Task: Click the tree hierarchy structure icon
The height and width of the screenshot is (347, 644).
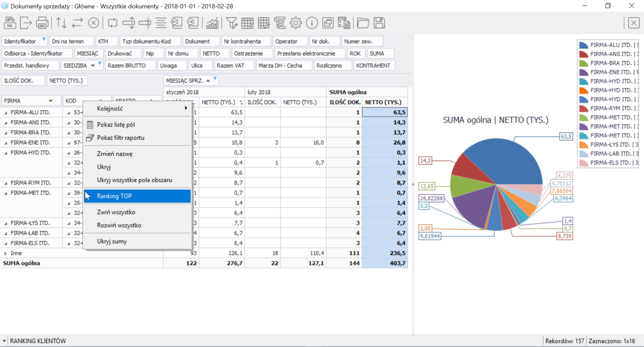Action: tap(280, 23)
